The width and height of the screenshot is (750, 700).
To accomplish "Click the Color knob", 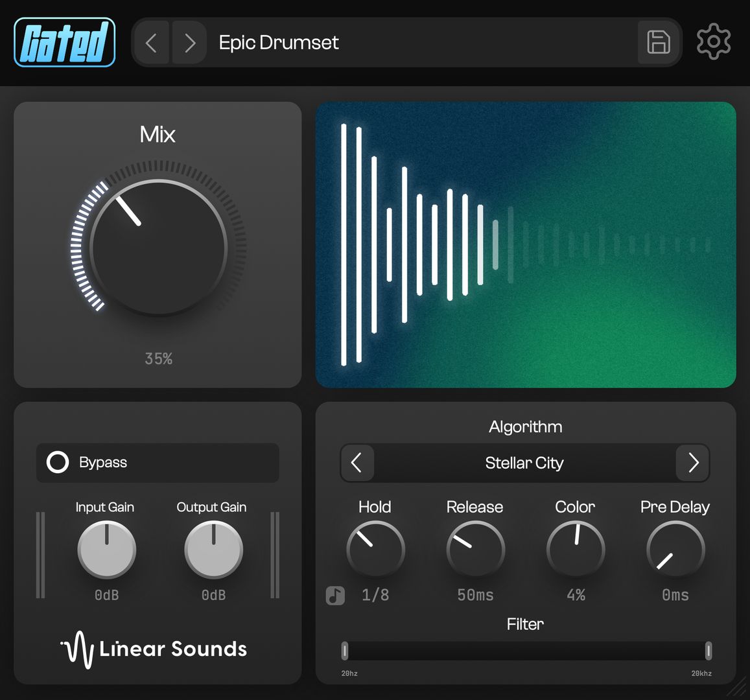I will (576, 550).
